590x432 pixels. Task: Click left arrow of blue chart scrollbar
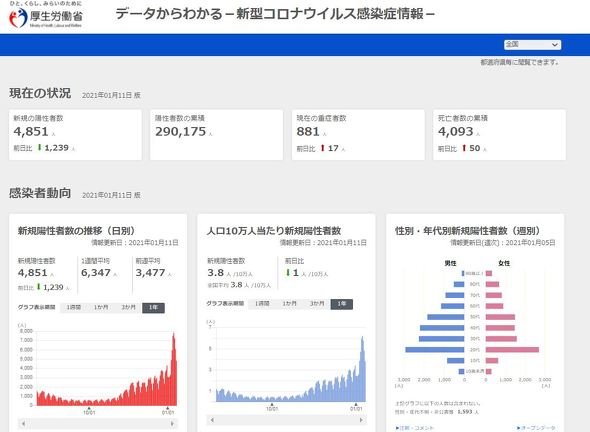click(212, 420)
